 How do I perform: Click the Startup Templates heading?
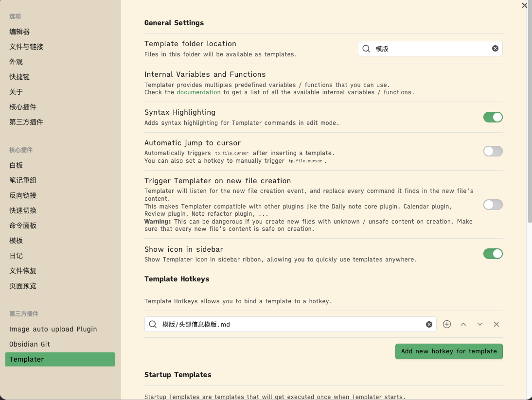pyautogui.click(x=178, y=375)
